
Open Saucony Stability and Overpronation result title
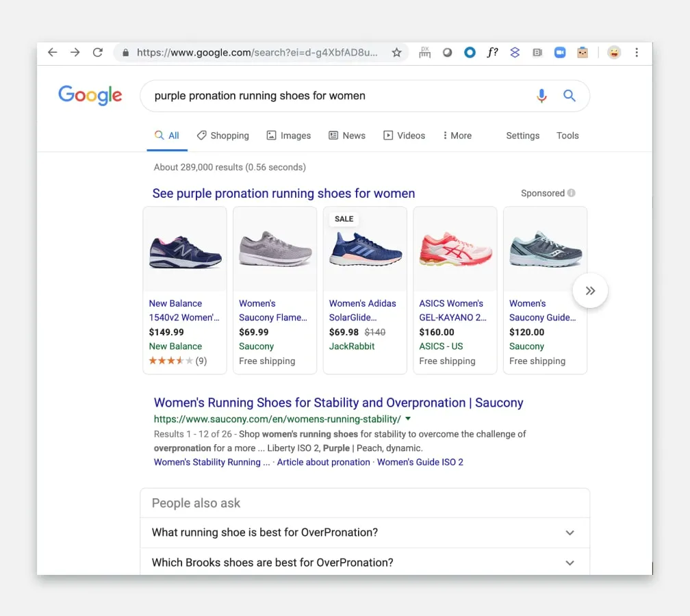pyautogui.click(x=338, y=402)
